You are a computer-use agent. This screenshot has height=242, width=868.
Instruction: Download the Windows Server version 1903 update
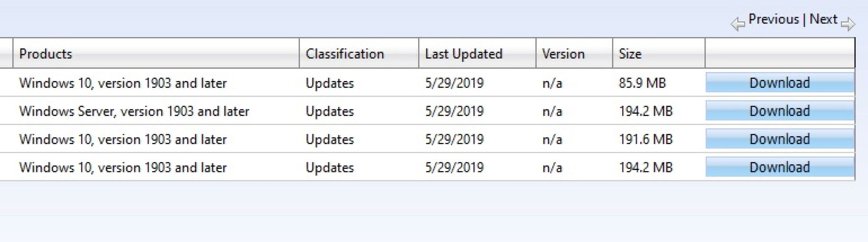tap(779, 111)
